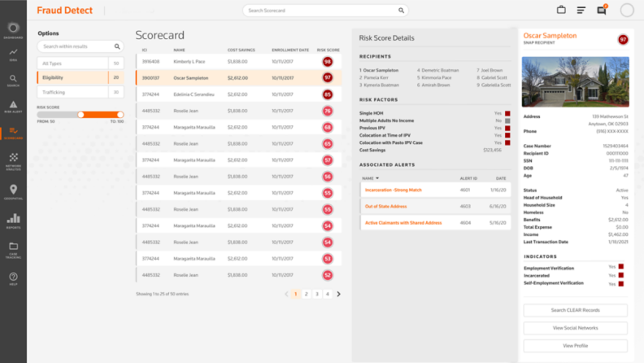This screenshot has height=363, width=644.
Task: Sort alerts by the Name column arrow
Action: [376, 177]
